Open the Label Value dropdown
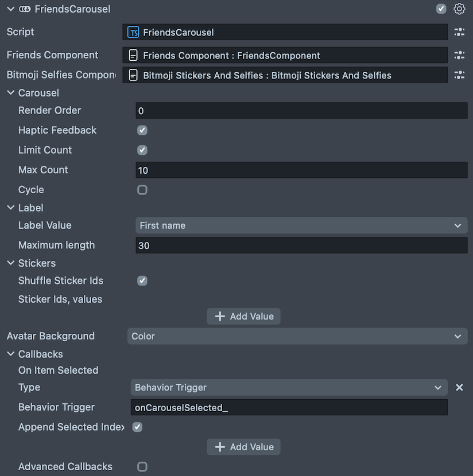The height and width of the screenshot is (476, 473). click(x=301, y=225)
